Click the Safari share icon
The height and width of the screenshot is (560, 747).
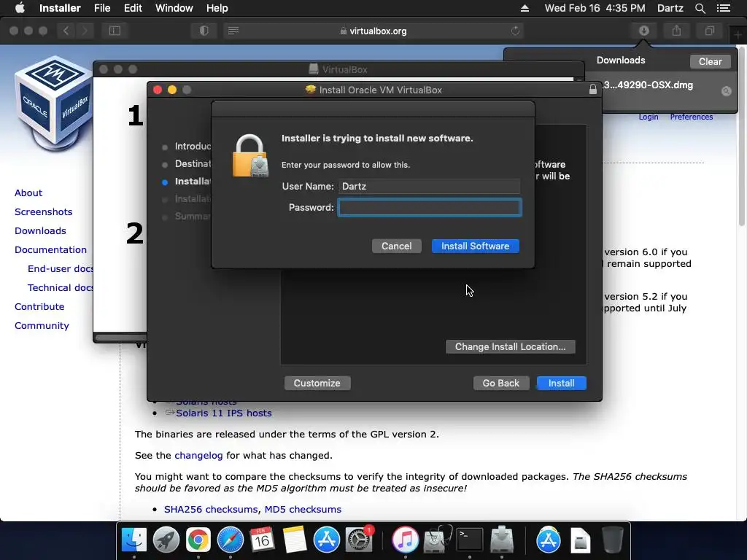tap(676, 31)
